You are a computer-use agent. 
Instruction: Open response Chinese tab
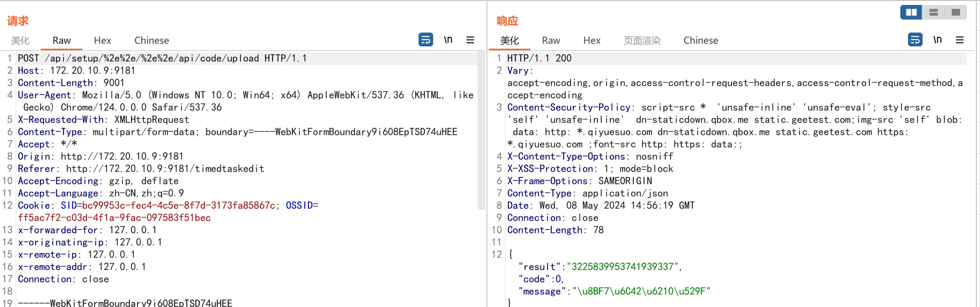(x=700, y=41)
